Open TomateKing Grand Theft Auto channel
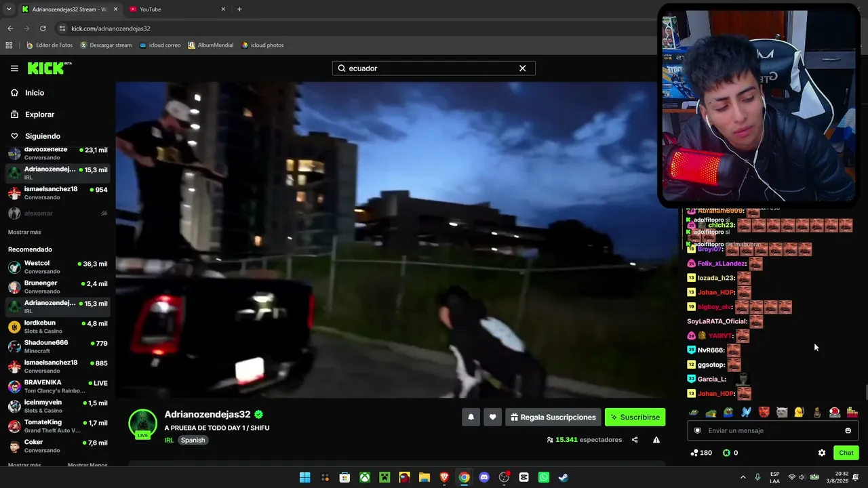 point(58,426)
